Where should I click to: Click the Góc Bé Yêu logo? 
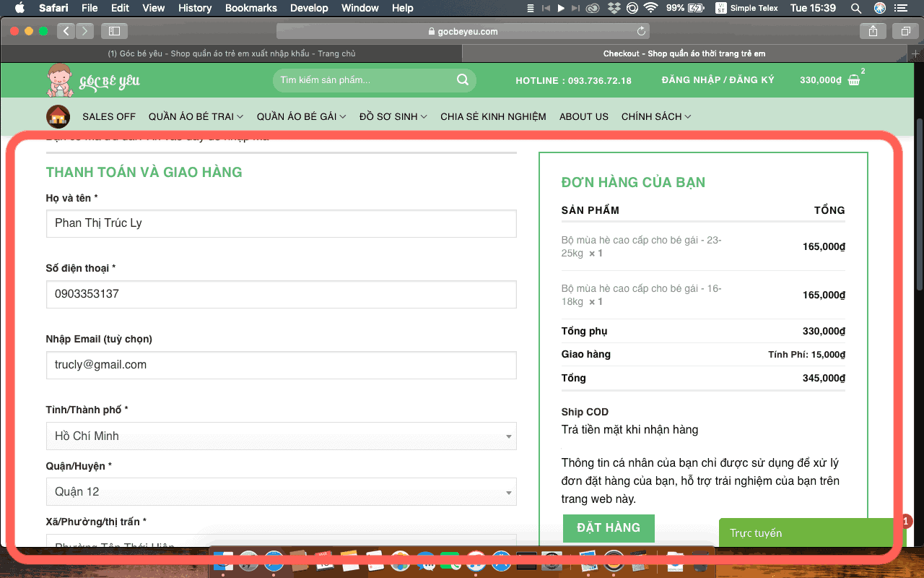click(x=94, y=80)
